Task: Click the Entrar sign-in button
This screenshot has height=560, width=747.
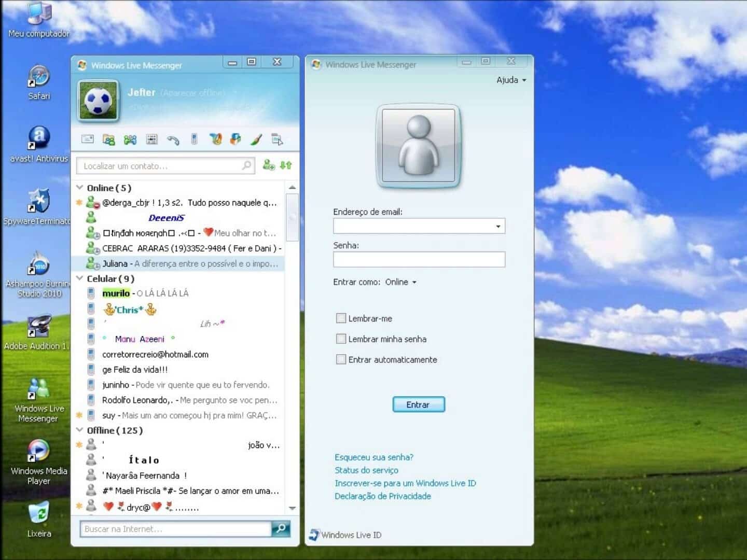Action: click(419, 404)
